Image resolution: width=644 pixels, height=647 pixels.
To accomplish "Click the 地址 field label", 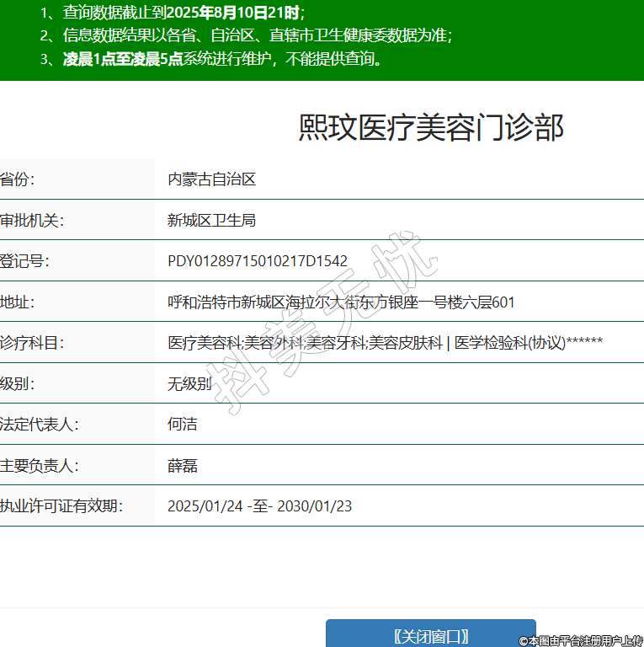I will point(17,302).
